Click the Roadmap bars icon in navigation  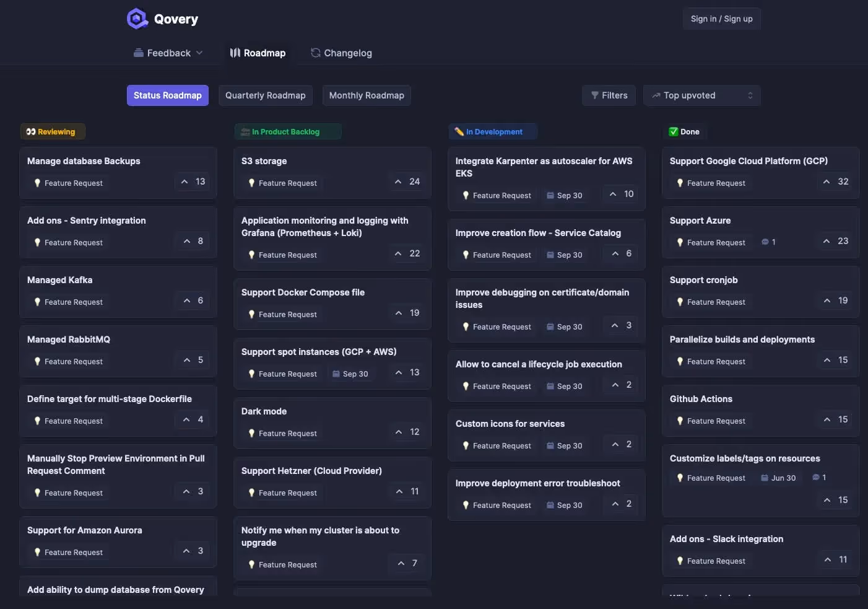click(235, 53)
